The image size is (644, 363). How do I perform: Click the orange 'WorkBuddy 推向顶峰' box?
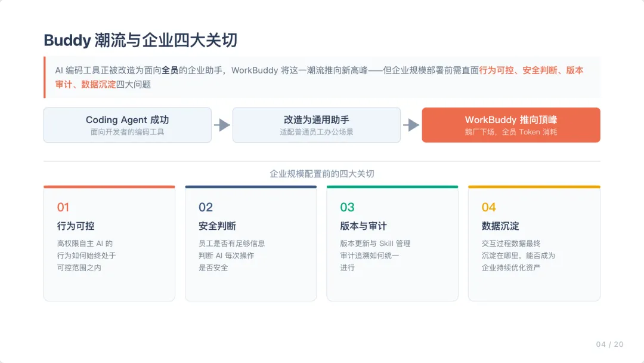coord(511,125)
